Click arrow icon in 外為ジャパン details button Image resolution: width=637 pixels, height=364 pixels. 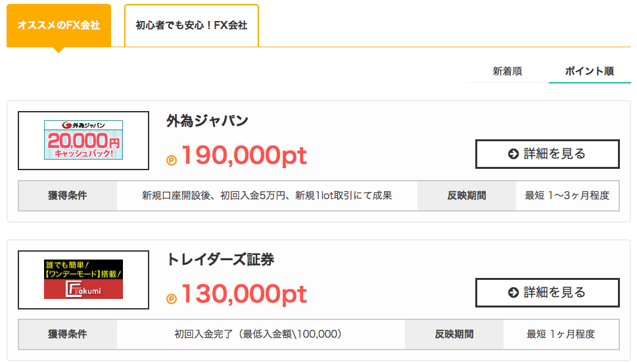click(x=513, y=154)
